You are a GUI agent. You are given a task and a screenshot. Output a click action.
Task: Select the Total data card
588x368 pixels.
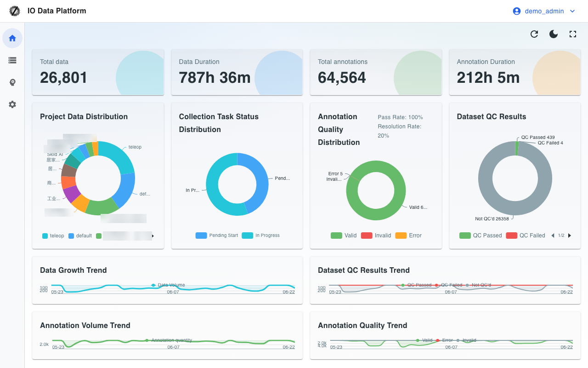(x=98, y=72)
